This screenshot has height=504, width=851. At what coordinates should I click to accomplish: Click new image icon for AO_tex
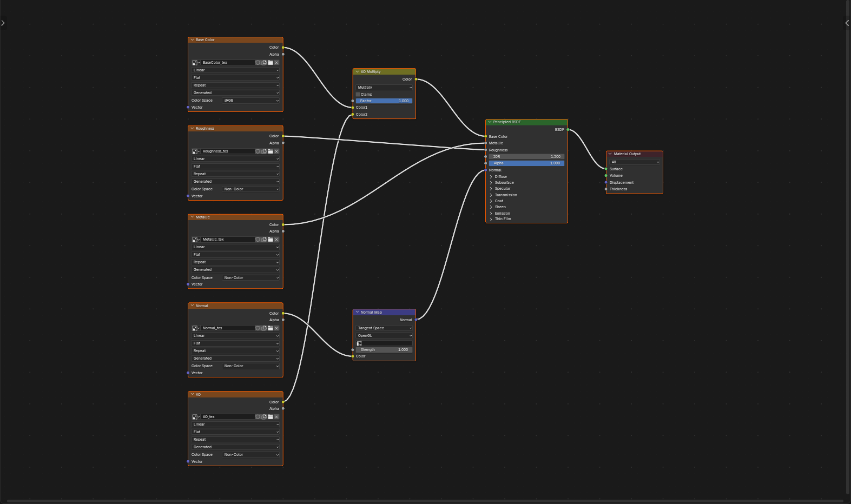coord(264,417)
